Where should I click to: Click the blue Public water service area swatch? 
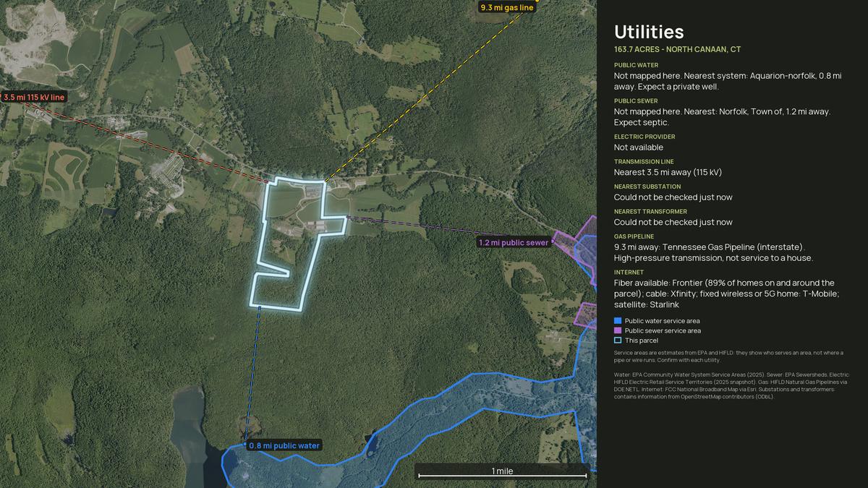click(618, 321)
